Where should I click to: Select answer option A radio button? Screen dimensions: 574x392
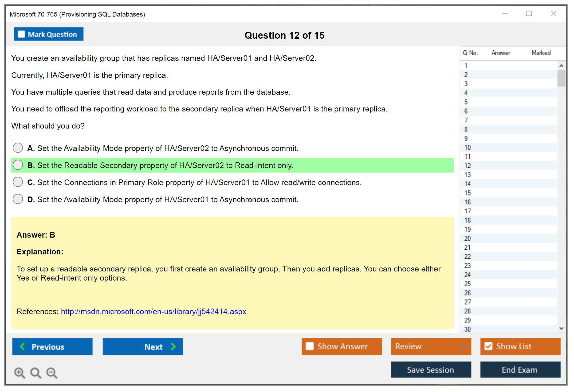pyautogui.click(x=18, y=148)
